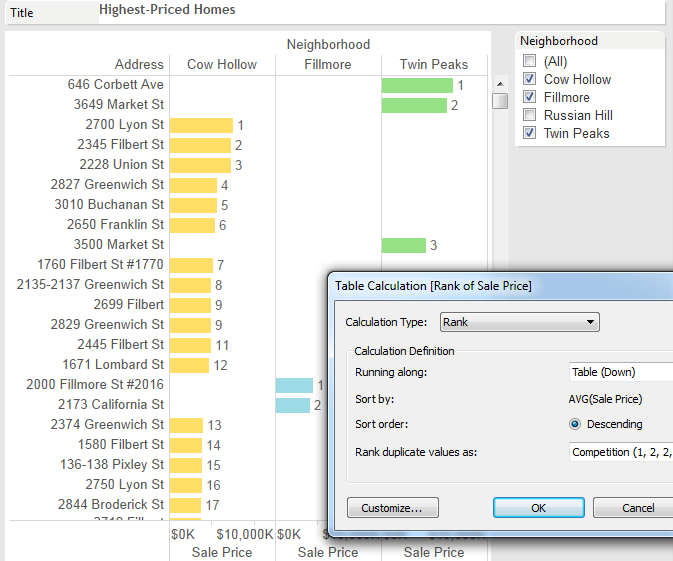
Task: Click the Fillmore column header
Action: [328, 64]
